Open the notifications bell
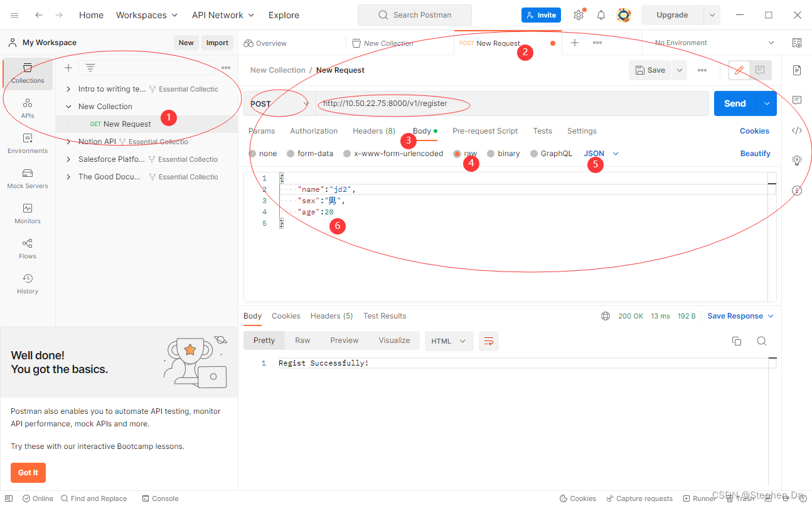The image size is (812, 506). pos(601,15)
